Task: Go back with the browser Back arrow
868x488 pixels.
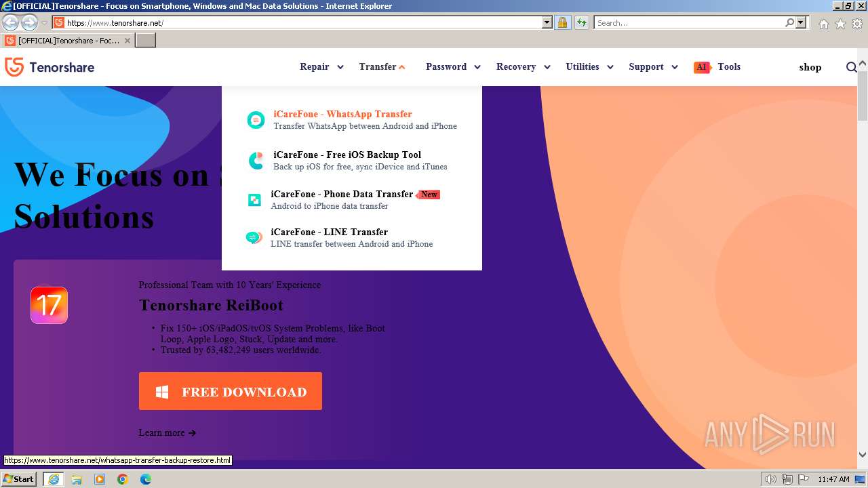Action: tap(10, 22)
